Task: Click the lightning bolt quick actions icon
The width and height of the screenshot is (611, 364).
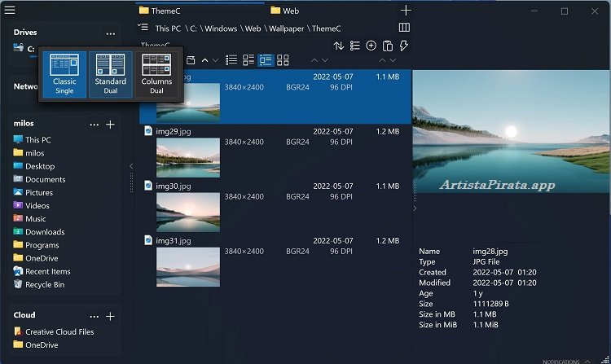Action: click(403, 46)
